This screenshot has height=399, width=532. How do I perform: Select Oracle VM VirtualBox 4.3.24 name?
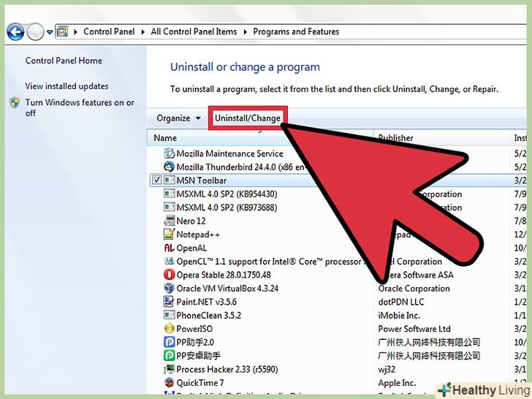227,288
